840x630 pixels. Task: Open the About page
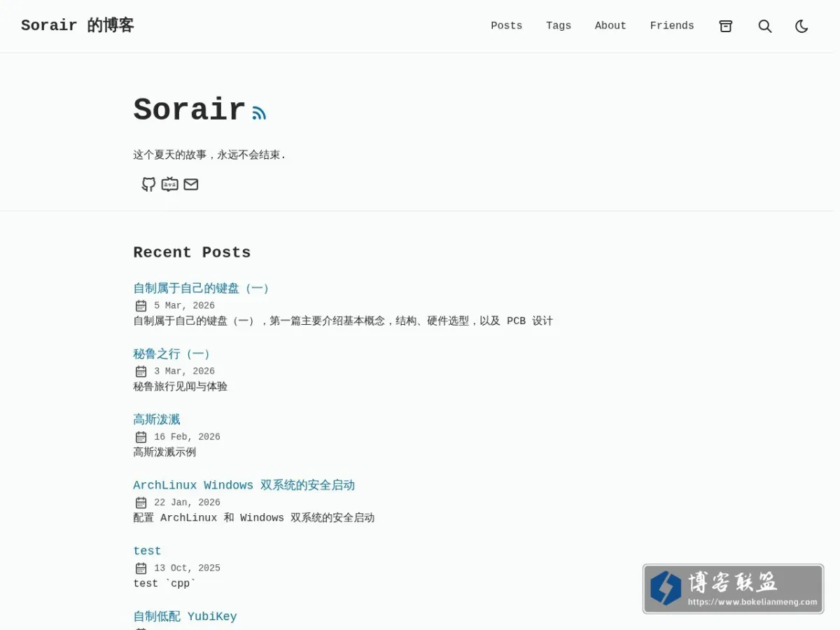tap(610, 26)
